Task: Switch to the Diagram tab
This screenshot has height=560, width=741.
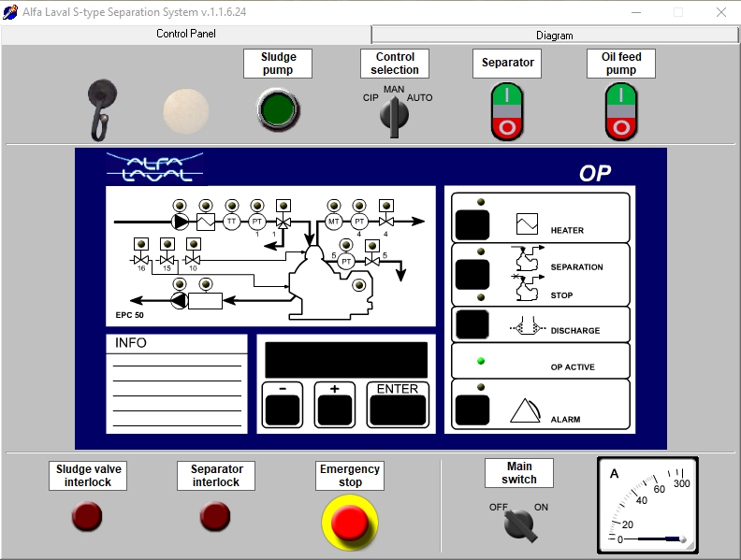Action: [554, 35]
